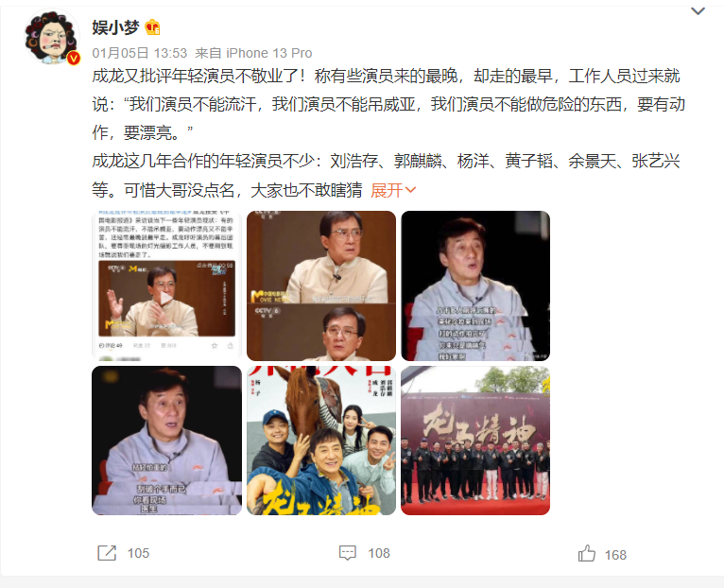724x588 pixels.
Task: Open the movie poster with horse thumbnail
Action: [x=321, y=441]
